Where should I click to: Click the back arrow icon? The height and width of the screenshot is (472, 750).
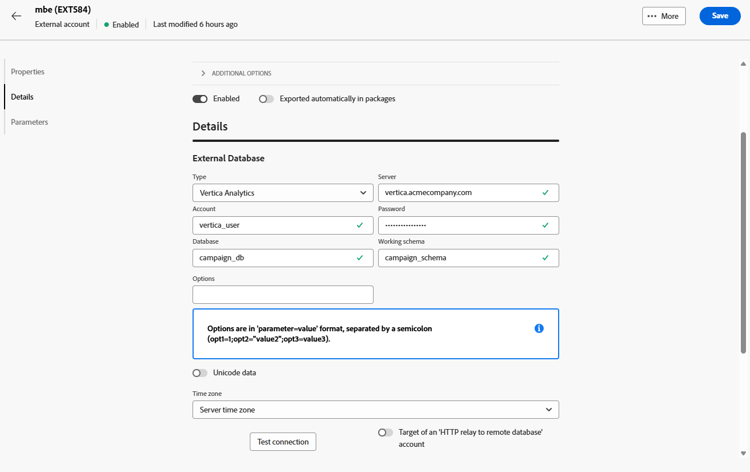click(16, 16)
